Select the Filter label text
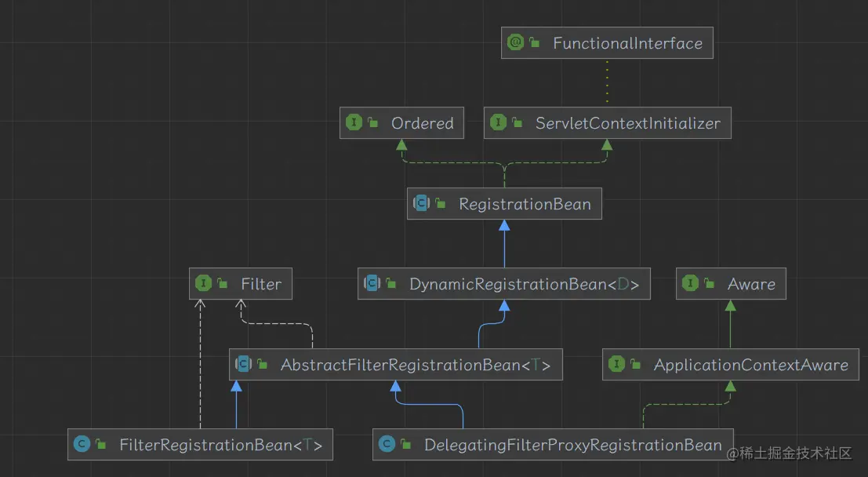The height and width of the screenshot is (477, 868). 261,284
